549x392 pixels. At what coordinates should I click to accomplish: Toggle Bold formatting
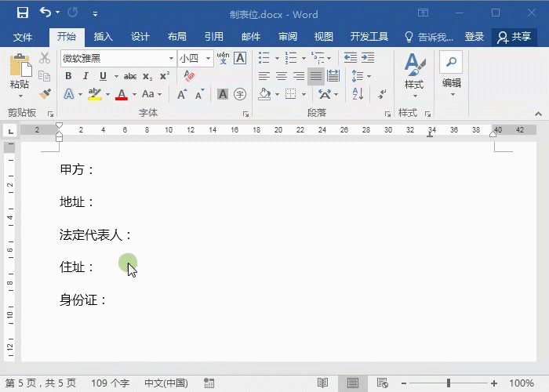tap(68, 76)
